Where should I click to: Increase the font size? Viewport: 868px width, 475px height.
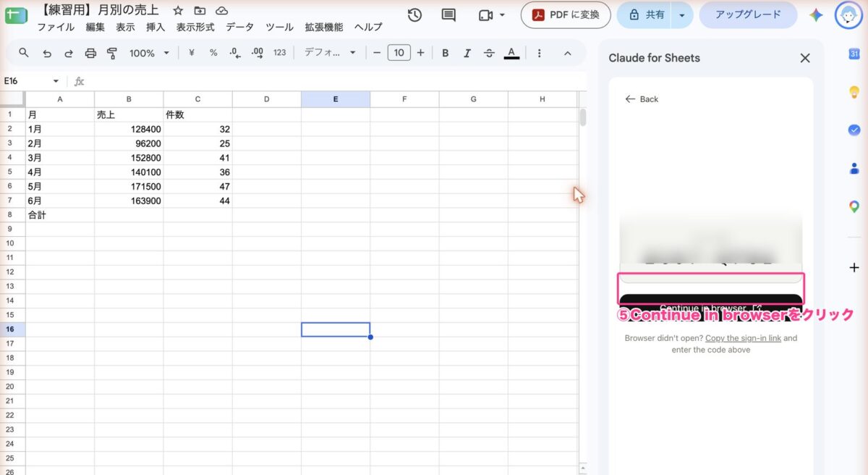420,53
